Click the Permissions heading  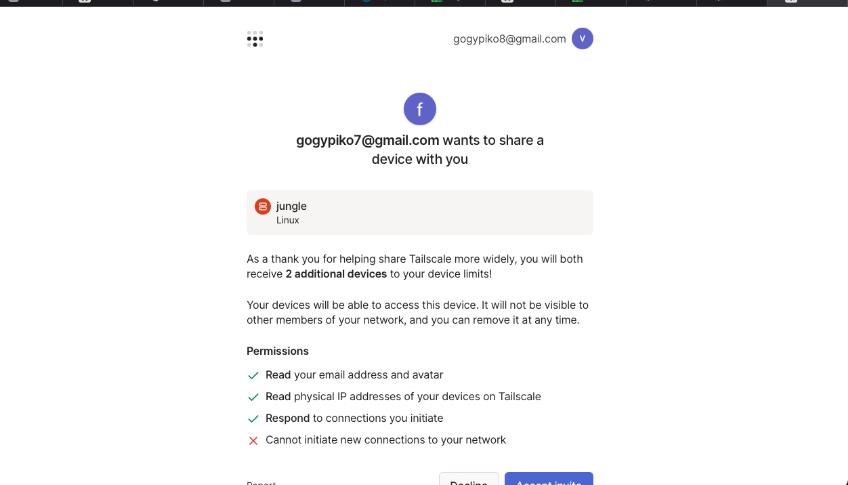pos(278,351)
